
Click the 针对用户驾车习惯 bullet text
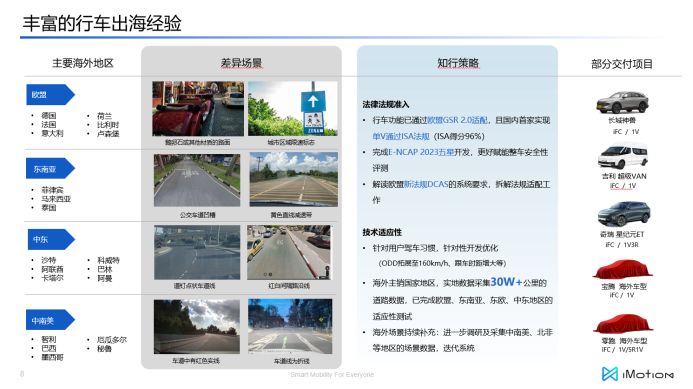click(x=435, y=248)
